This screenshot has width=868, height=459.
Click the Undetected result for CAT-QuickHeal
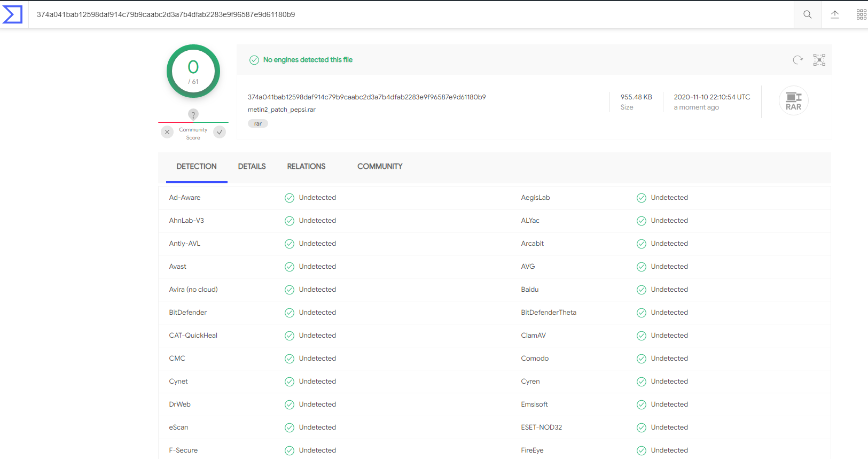tap(317, 336)
